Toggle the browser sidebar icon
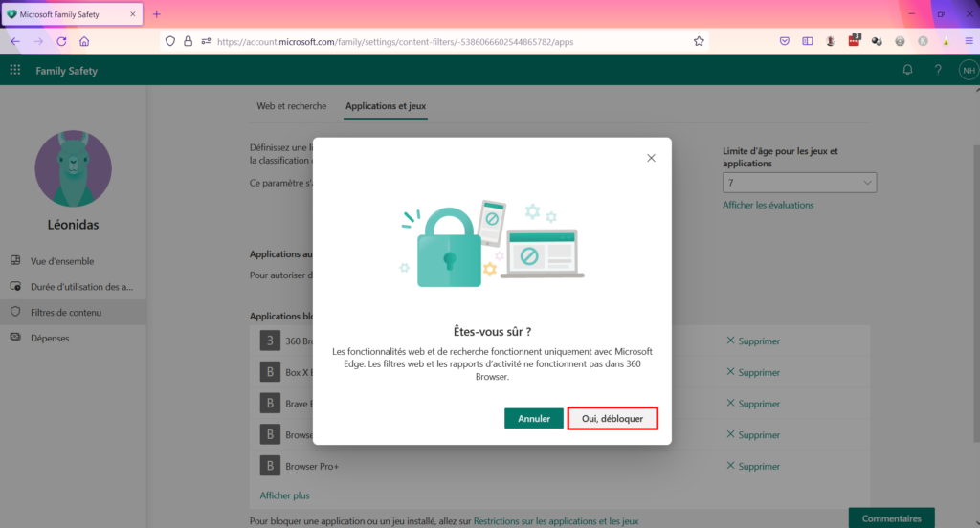980x528 pixels. [x=808, y=41]
